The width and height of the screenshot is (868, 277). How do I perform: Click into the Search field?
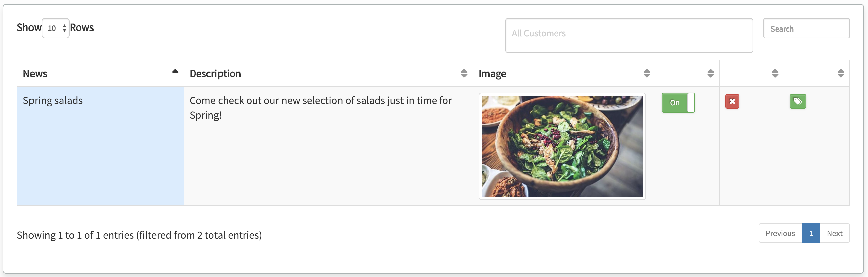pyautogui.click(x=806, y=29)
